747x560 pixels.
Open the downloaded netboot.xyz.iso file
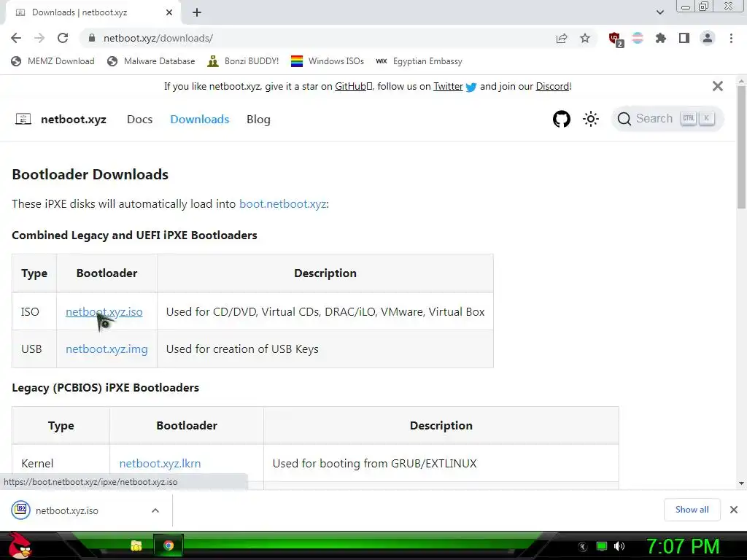coord(66,510)
